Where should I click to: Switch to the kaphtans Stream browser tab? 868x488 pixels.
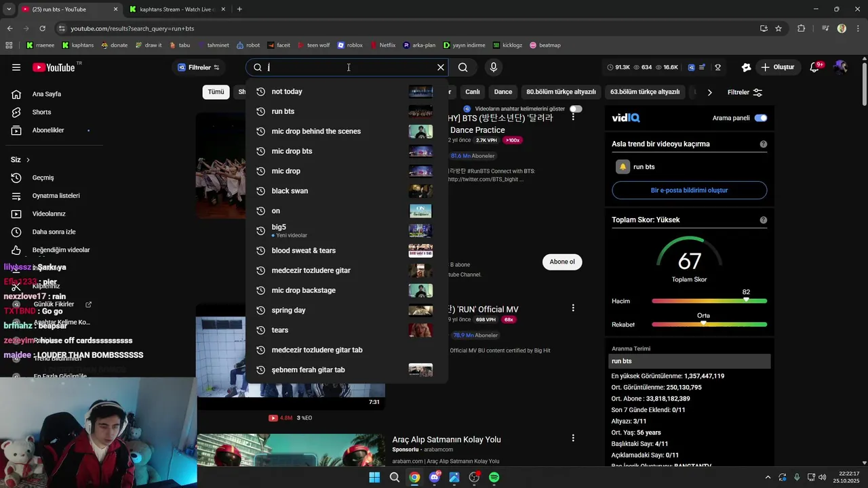pyautogui.click(x=178, y=9)
